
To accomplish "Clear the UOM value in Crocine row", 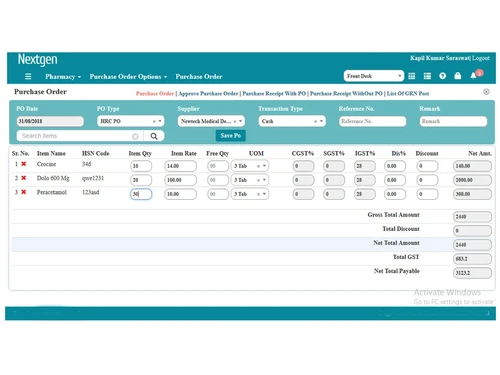I will pyautogui.click(x=258, y=166).
